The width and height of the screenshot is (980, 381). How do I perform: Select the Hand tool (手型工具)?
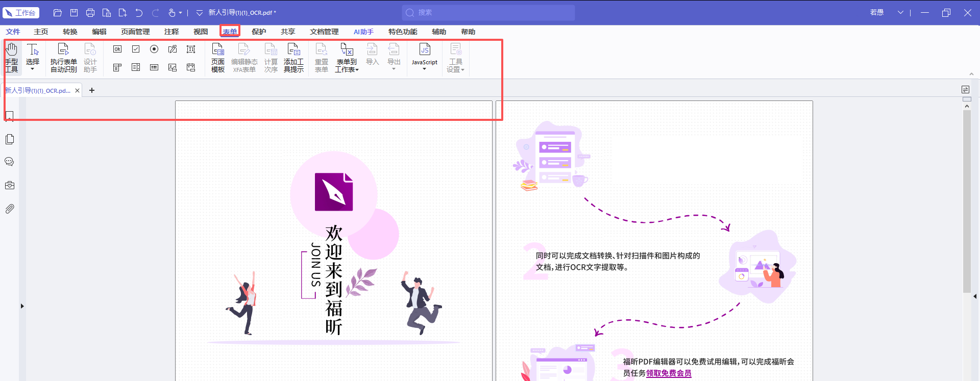tap(12, 58)
